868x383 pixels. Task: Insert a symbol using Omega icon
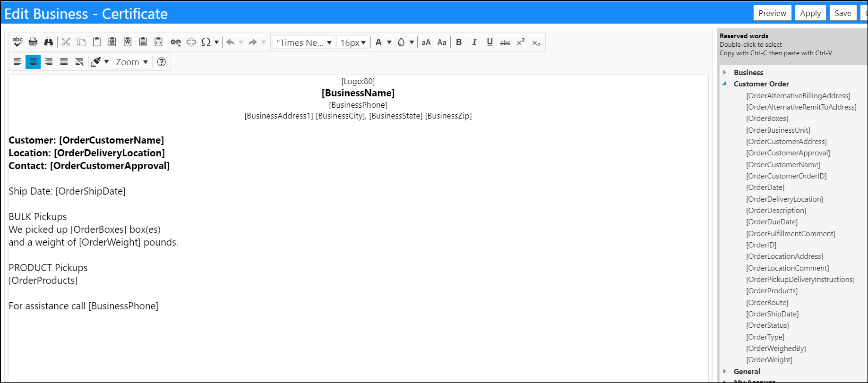[206, 42]
